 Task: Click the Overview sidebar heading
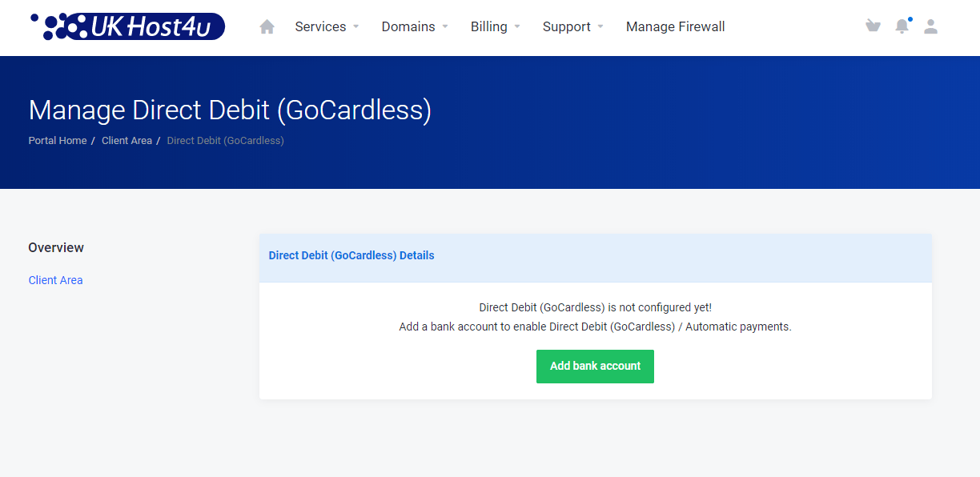(x=56, y=248)
